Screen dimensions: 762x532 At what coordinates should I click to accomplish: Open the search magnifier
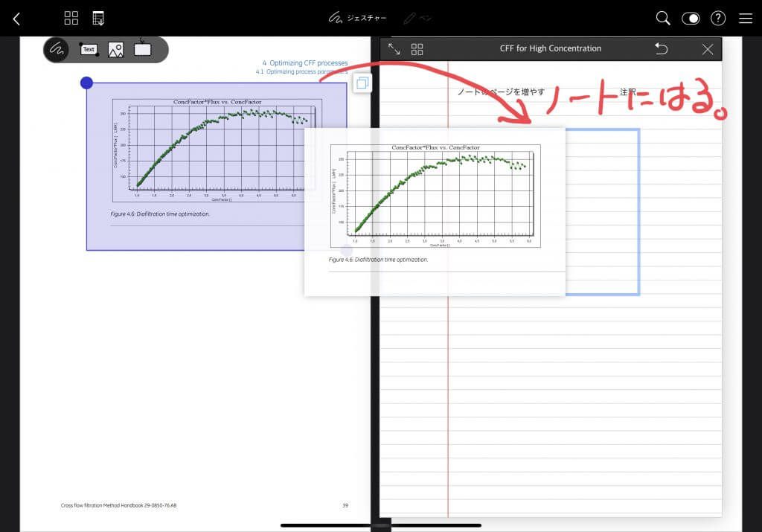pos(663,19)
